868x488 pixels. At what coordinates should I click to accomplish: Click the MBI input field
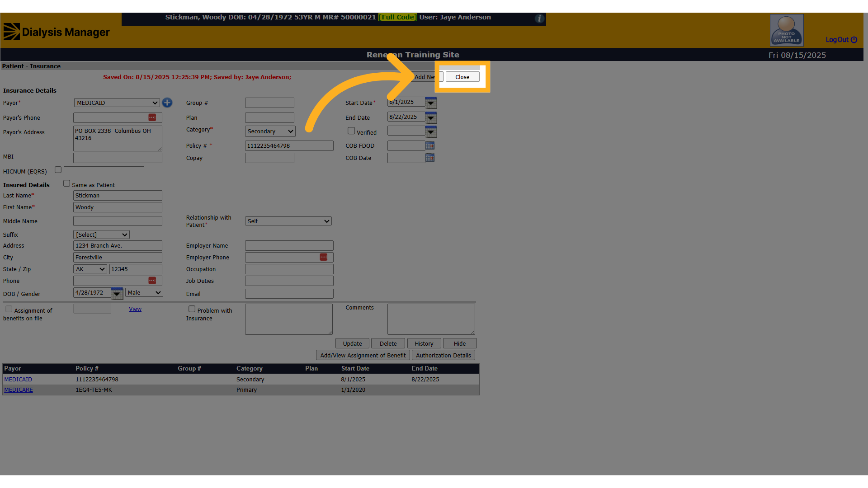click(x=118, y=158)
